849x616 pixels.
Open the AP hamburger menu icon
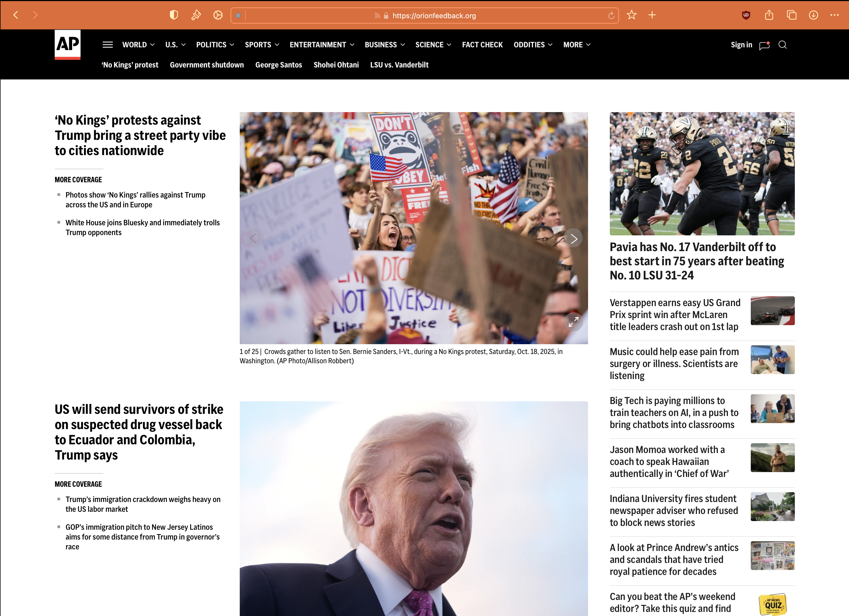tap(107, 45)
